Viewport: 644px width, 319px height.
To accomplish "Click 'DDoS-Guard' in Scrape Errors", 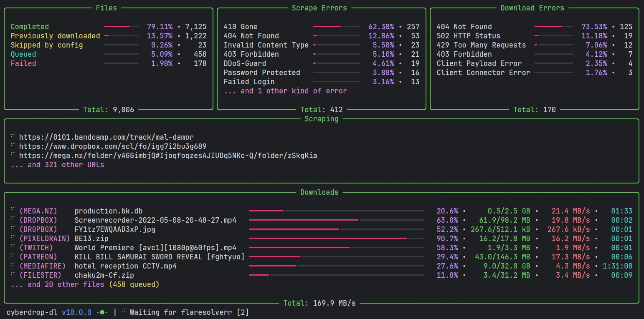I will [245, 63].
